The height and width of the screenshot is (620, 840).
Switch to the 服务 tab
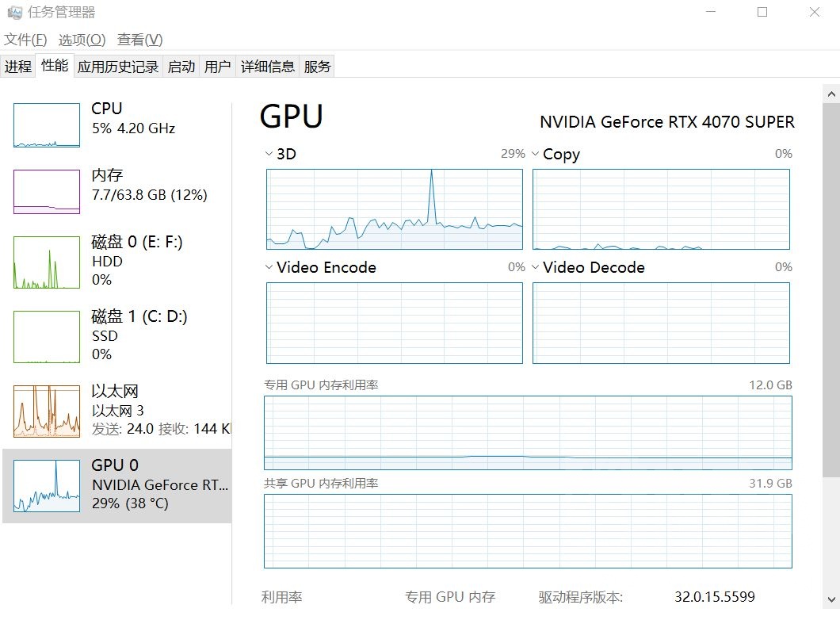coord(317,67)
